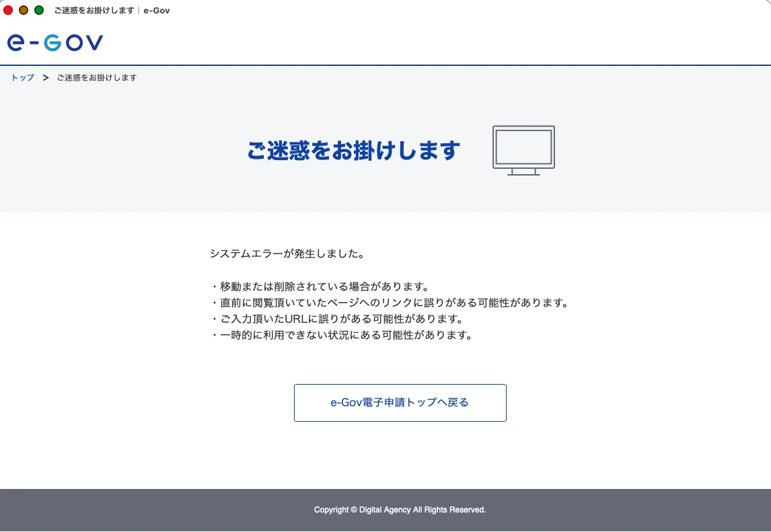The width and height of the screenshot is (771, 532).
Task: Click the monitor illustration icon
Action: pos(523,151)
